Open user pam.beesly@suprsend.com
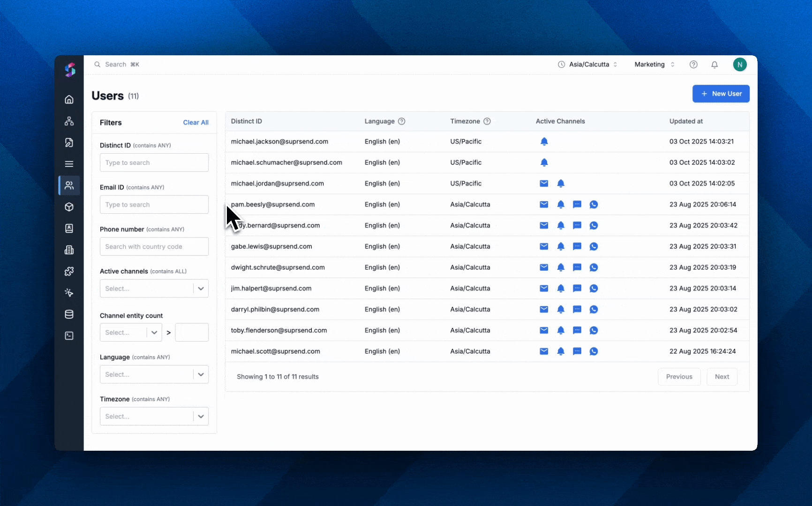This screenshot has height=506, width=812. (273, 205)
